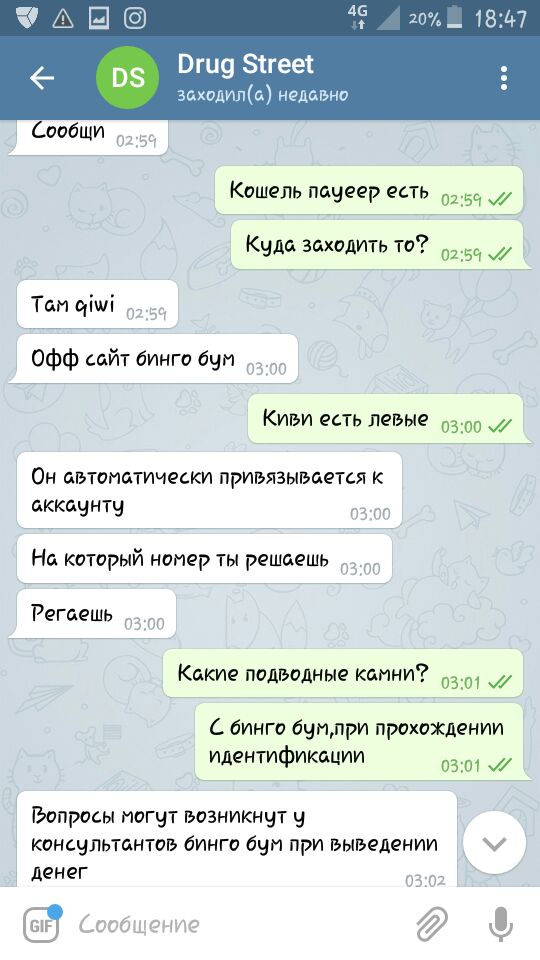Open the three-dot chat options menu
Viewport: 540px width, 960px height.
[x=503, y=78]
